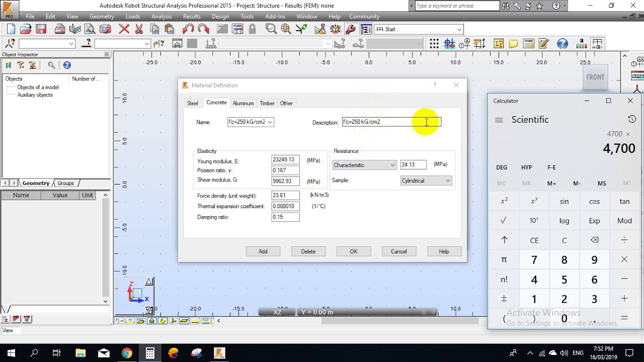Click the red X Delete icon
644x362 pixels.
tap(124, 29)
